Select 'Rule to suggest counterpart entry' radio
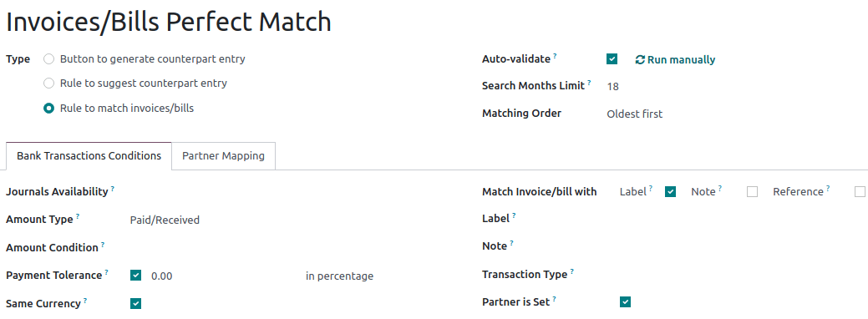The image size is (868, 319). pyautogui.click(x=49, y=83)
